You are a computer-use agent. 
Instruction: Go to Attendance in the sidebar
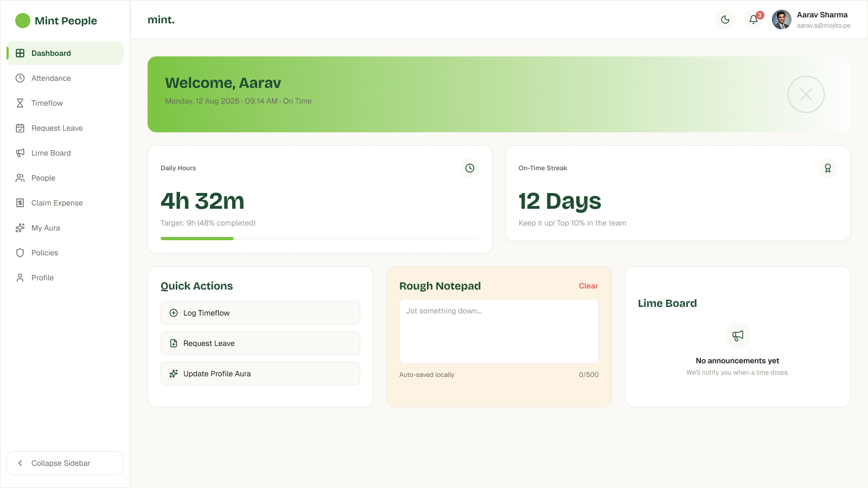65,78
